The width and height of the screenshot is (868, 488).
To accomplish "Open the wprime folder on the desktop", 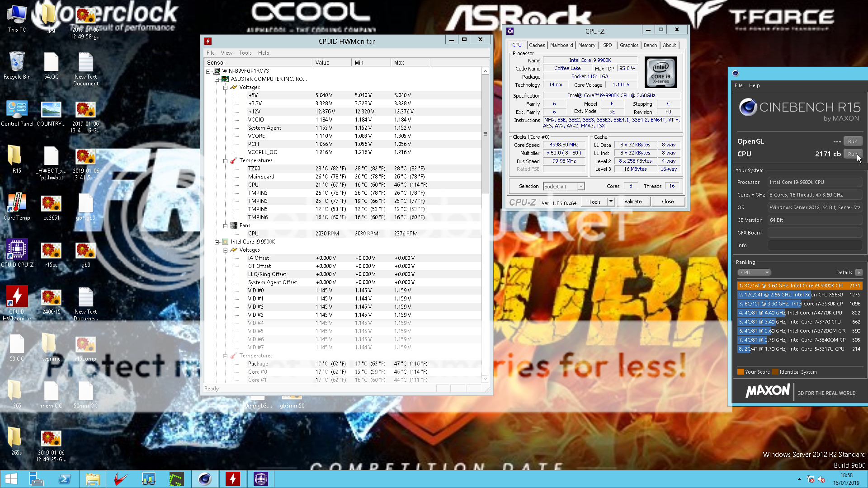I will pyautogui.click(x=51, y=347).
